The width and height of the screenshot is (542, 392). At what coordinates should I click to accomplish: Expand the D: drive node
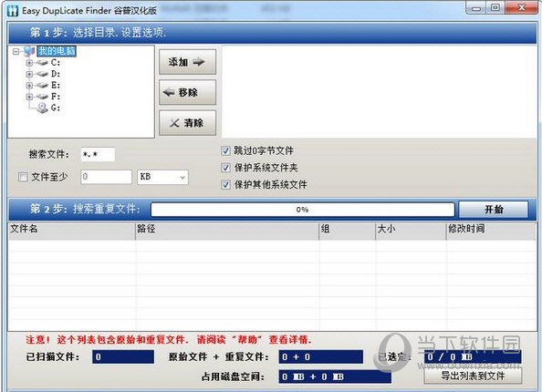[x=29, y=74]
